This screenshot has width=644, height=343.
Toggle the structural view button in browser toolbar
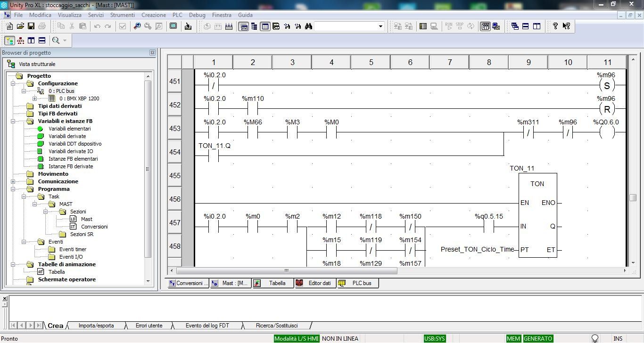pyautogui.click(x=9, y=41)
